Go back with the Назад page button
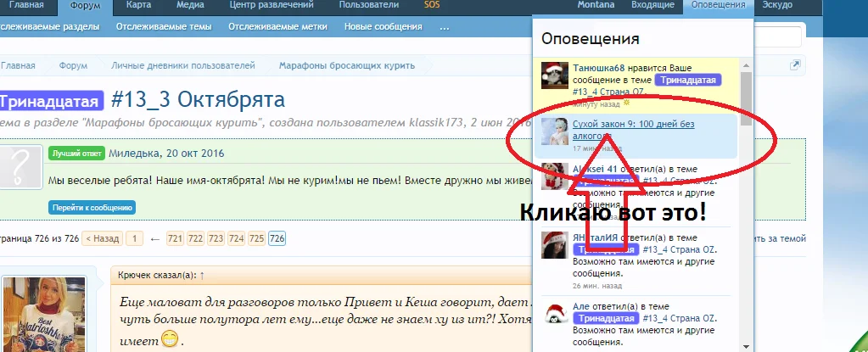This screenshot has width=868, height=352. tap(101, 238)
